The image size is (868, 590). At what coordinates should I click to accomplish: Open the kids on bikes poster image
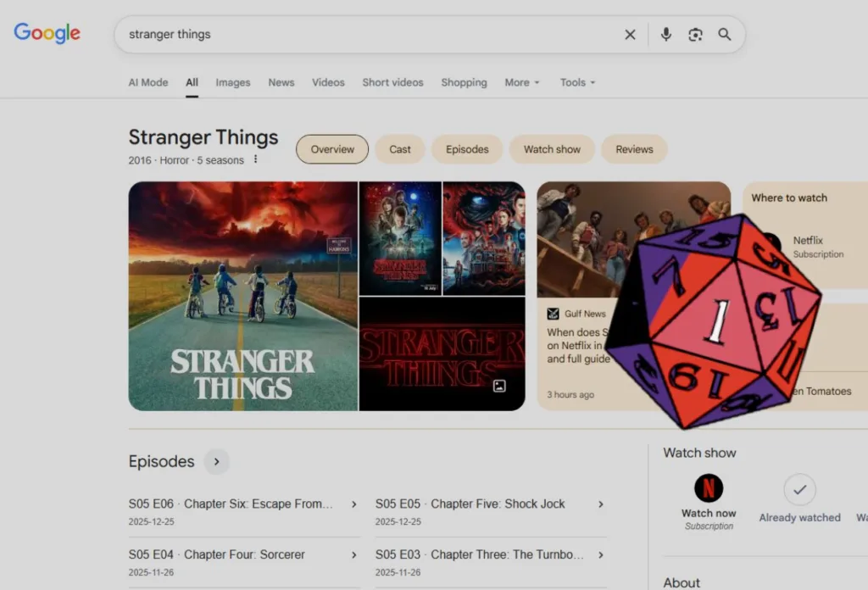(x=242, y=296)
